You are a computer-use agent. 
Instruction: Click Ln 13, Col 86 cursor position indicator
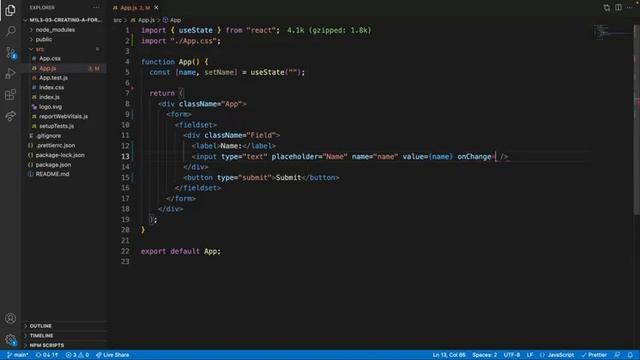pos(449,355)
